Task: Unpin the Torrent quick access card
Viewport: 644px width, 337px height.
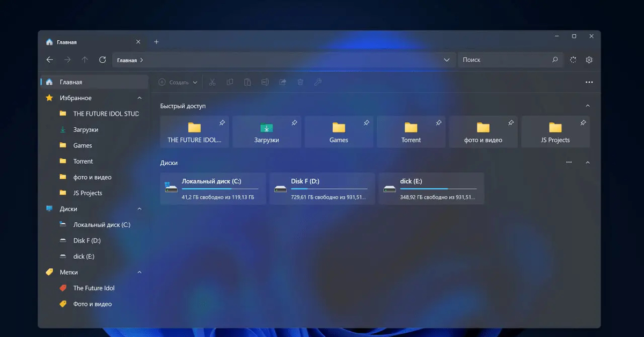Action: click(438, 123)
